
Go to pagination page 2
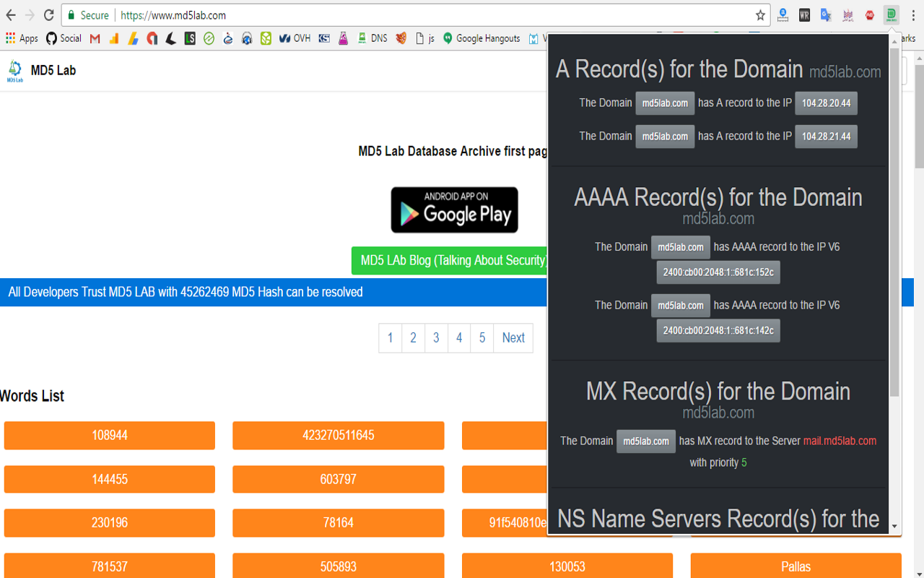[x=413, y=337]
